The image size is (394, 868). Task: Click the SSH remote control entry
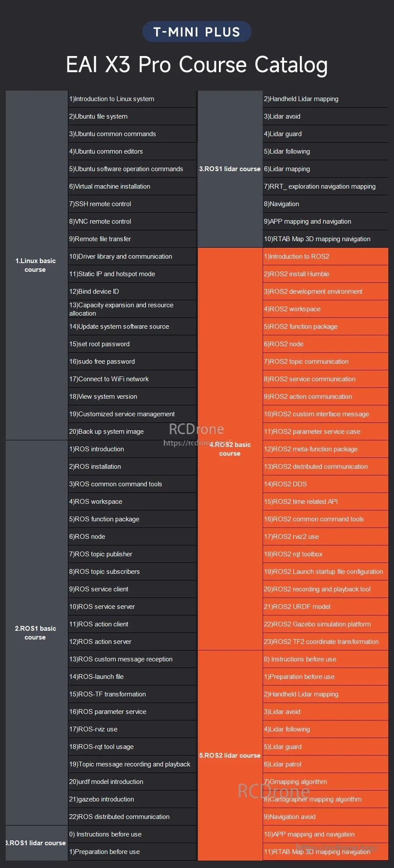132,204
